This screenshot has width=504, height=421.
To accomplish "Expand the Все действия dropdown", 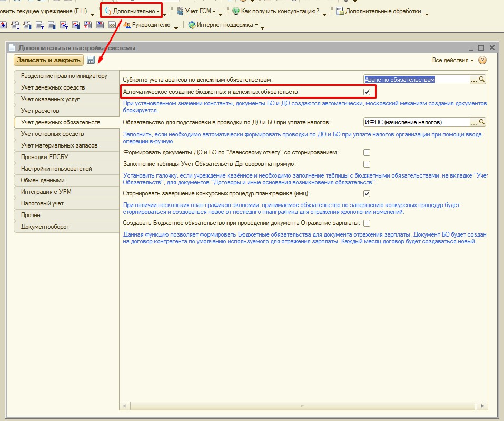I will 452,60.
